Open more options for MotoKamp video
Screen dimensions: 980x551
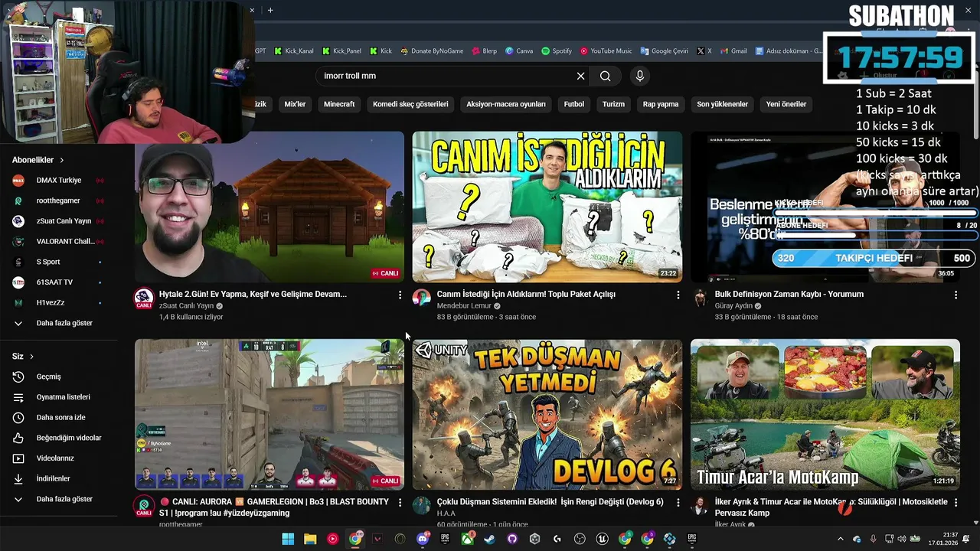[955, 502]
